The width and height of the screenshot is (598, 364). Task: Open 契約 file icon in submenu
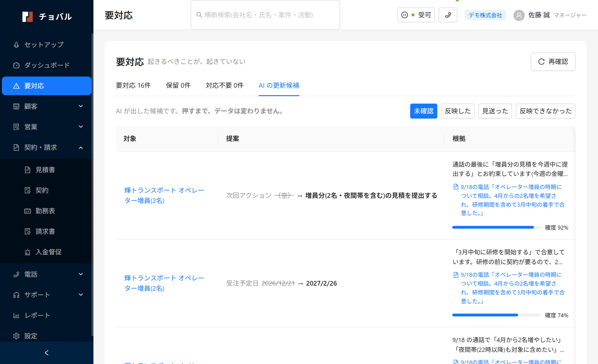click(x=27, y=190)
